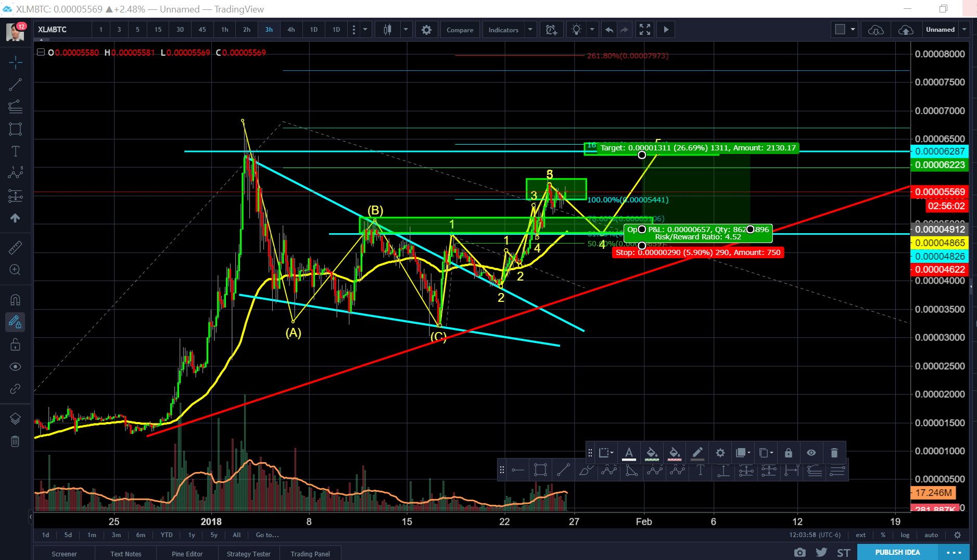The image size is (977, 560).
Task: Toggle lock all drawing tools
Action: click(x=15, y=345)
